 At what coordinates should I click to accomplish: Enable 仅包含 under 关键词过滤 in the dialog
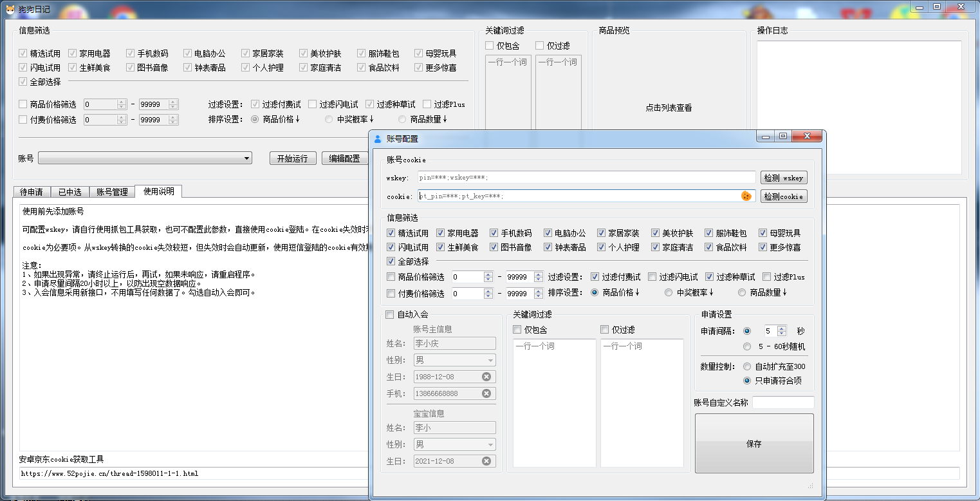tap(517, 329)
